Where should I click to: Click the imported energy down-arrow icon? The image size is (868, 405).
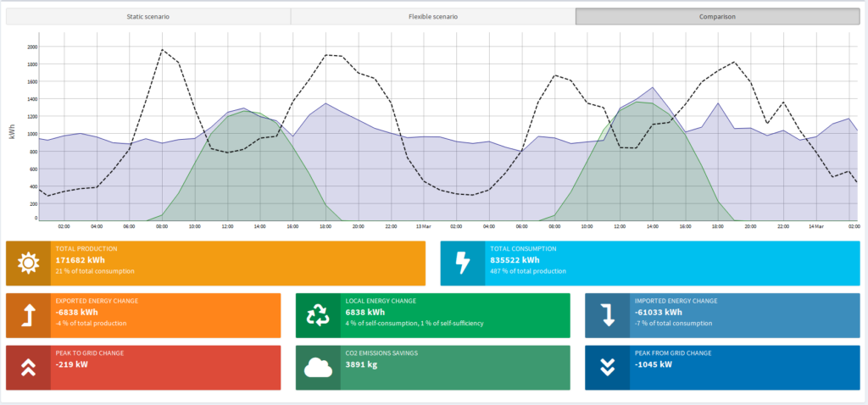[x=607, y=316]
